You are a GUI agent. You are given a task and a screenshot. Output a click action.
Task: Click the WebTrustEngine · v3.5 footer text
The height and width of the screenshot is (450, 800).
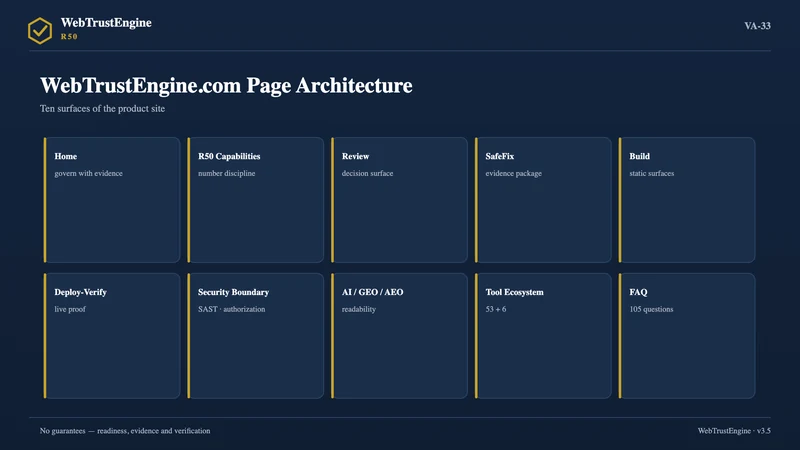tap(734, 431)
